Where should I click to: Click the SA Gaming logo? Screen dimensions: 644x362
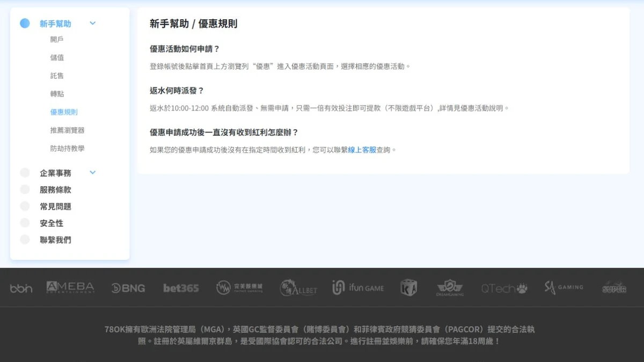tap(563, 287)
